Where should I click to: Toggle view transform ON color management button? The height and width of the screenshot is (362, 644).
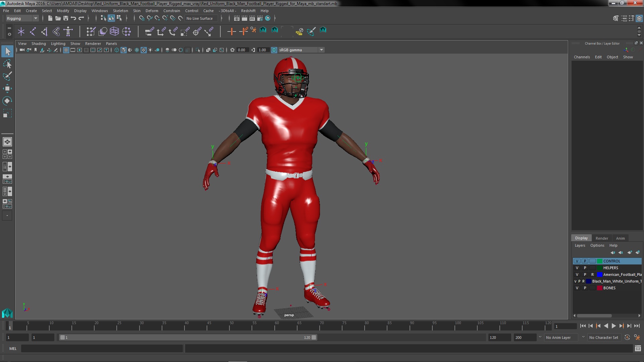pyautogui.click(x=274, y=50)
